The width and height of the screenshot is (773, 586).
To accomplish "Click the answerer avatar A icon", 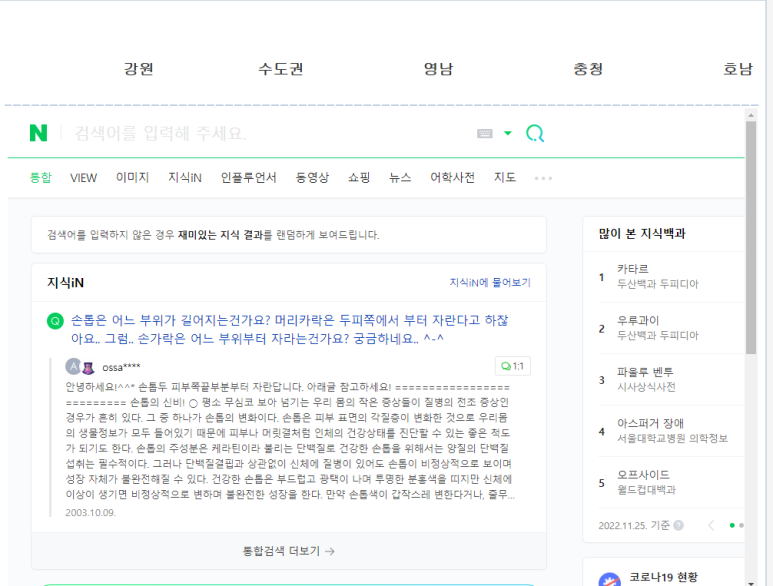I will click(x=73, y=367).
